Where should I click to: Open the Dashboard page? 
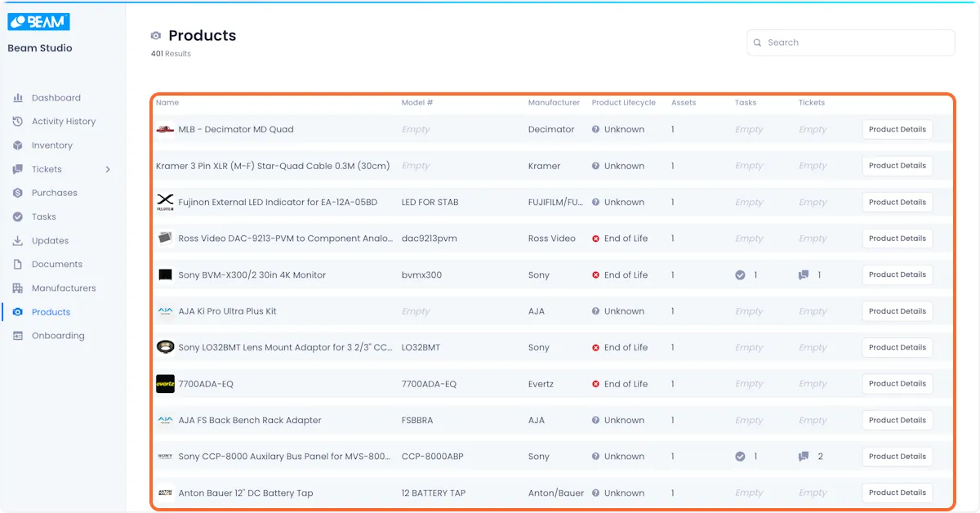coord(56,98)
